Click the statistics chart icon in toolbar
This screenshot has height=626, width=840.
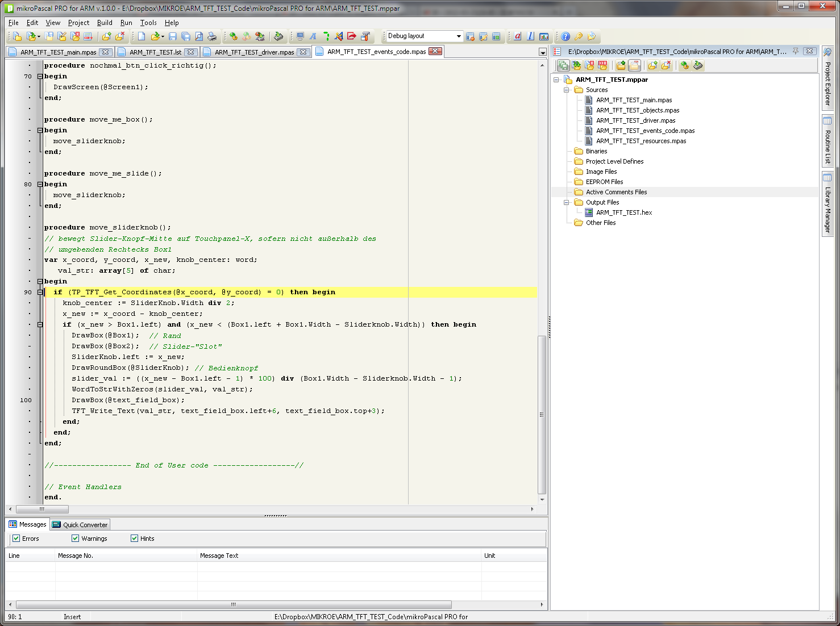[544, 36]
